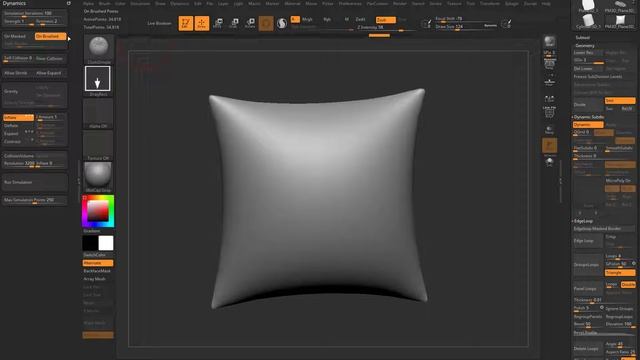Image resolution: width=640 pixels, height=360 pixels.
Task: Toggle the On Brushed button
Action: [x=50, y=36]
